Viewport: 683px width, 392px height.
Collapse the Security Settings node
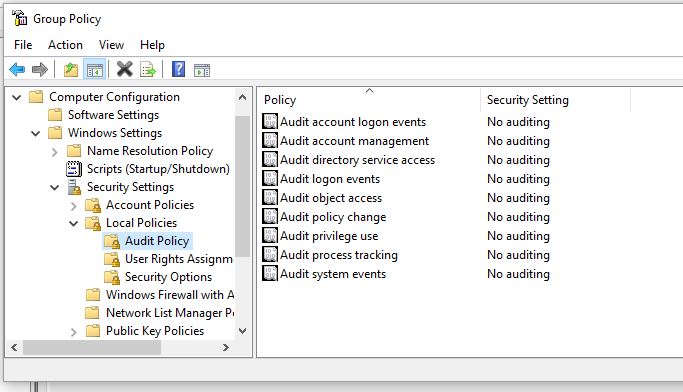54,188
